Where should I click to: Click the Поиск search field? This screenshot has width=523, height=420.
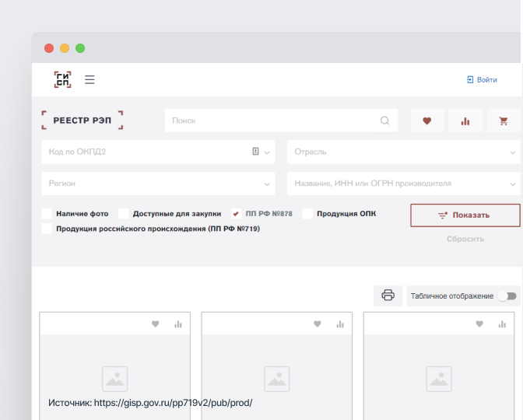(x=272, y=121)
